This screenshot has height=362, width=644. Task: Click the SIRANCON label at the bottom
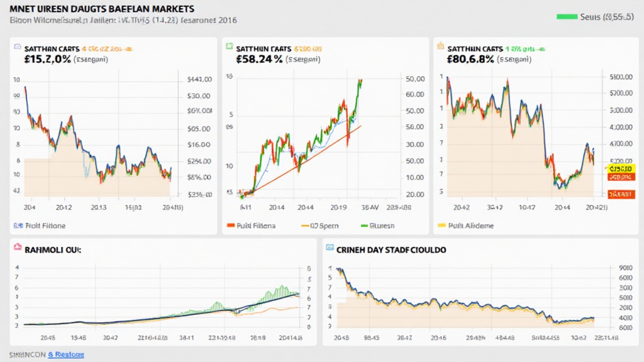26,354
